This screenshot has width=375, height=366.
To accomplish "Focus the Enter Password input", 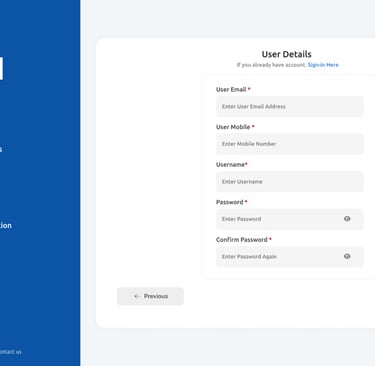I will (290, 219).
